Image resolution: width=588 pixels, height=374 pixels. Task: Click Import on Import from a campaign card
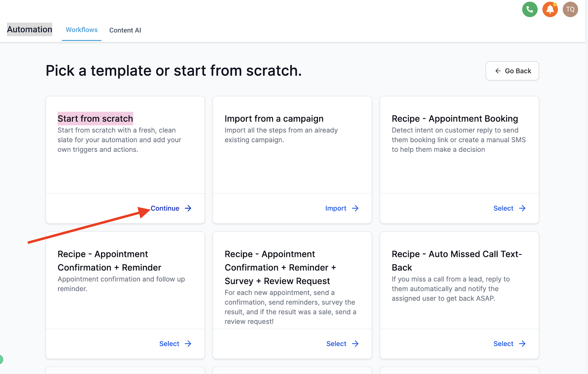point(342,208)
